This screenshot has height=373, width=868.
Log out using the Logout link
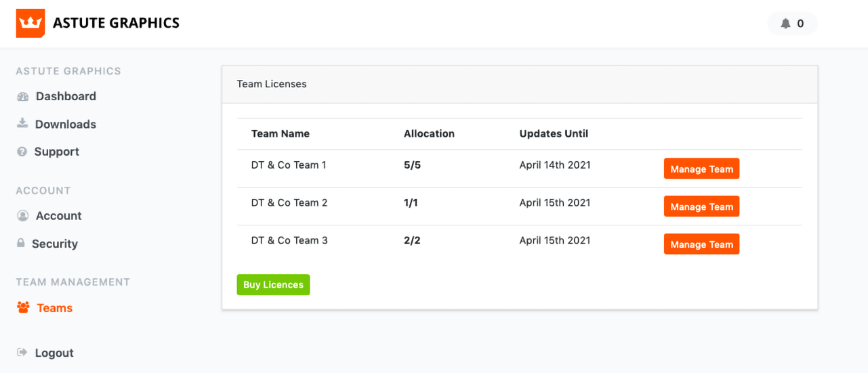(x=54, y=353)
